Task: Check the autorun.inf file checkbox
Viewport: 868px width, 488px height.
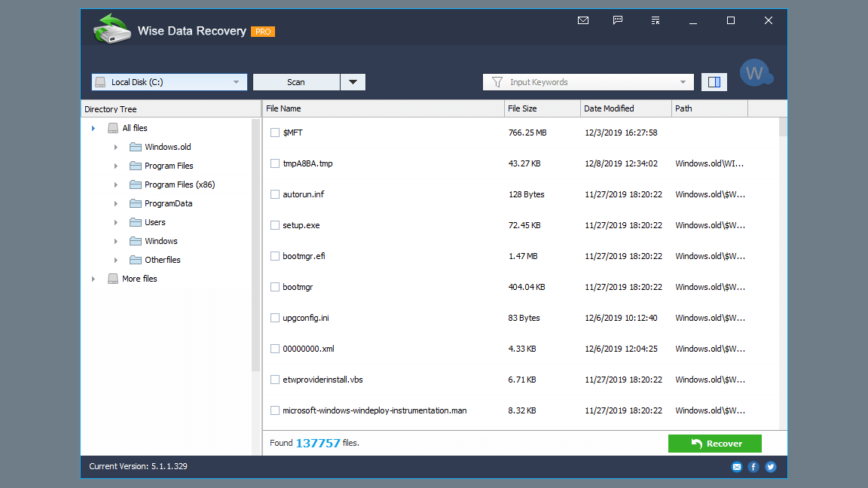Action: [x=274, y=194]
